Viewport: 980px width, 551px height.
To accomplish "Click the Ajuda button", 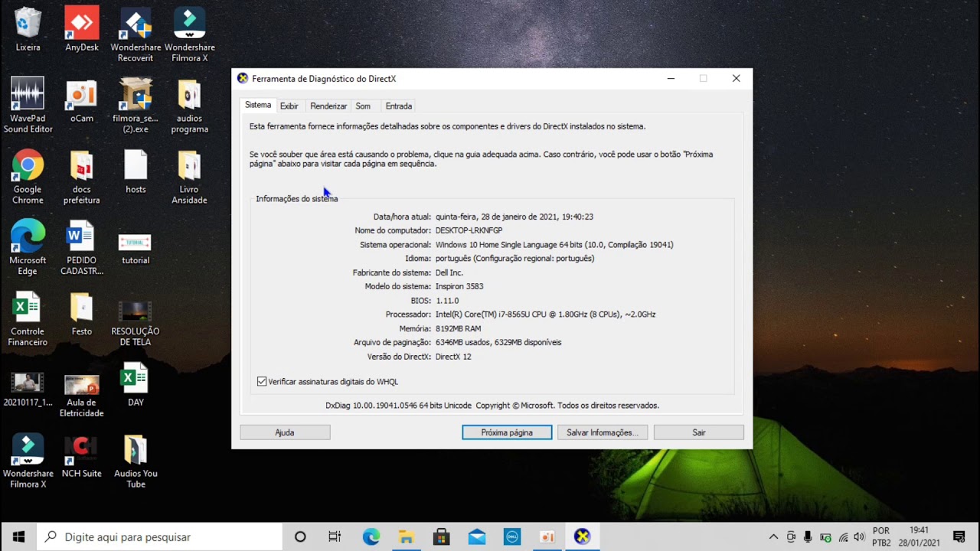I will (285, 432).
